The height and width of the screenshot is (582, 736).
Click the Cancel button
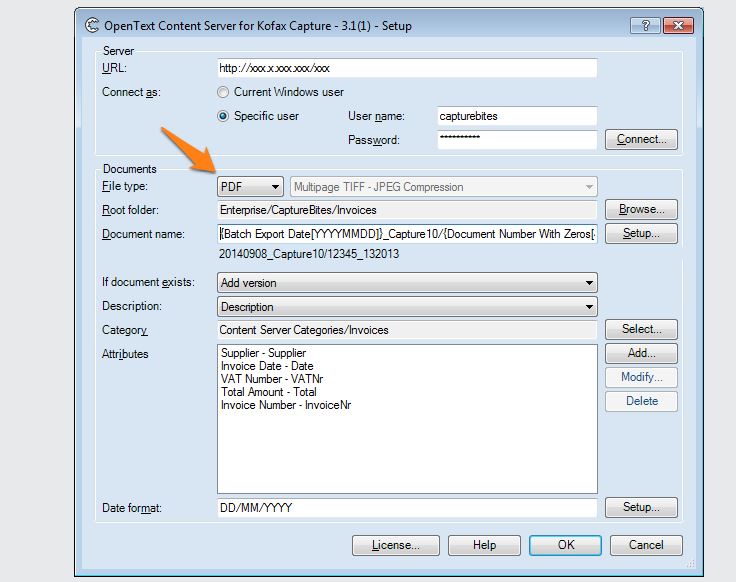point(646,545)
